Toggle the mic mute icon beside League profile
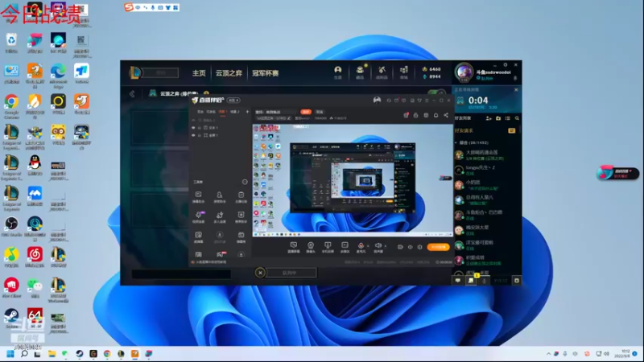This screenshot has height=362, width=644. pos(515,77)
